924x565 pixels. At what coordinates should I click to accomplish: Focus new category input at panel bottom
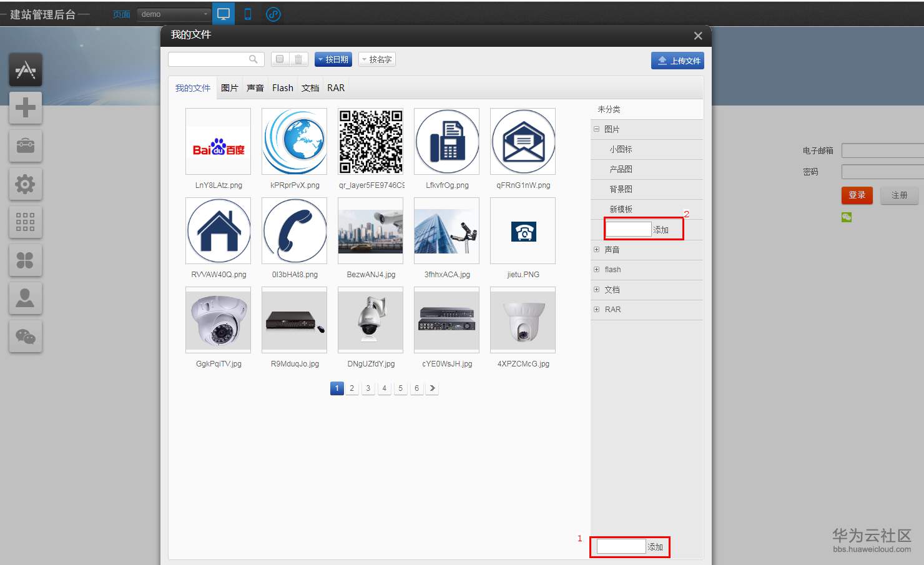tap(621, 546)
